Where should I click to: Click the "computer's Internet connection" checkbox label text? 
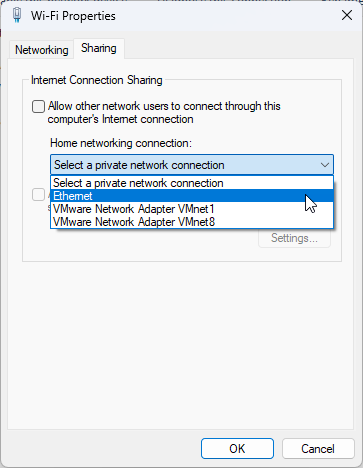pos(120,119)
